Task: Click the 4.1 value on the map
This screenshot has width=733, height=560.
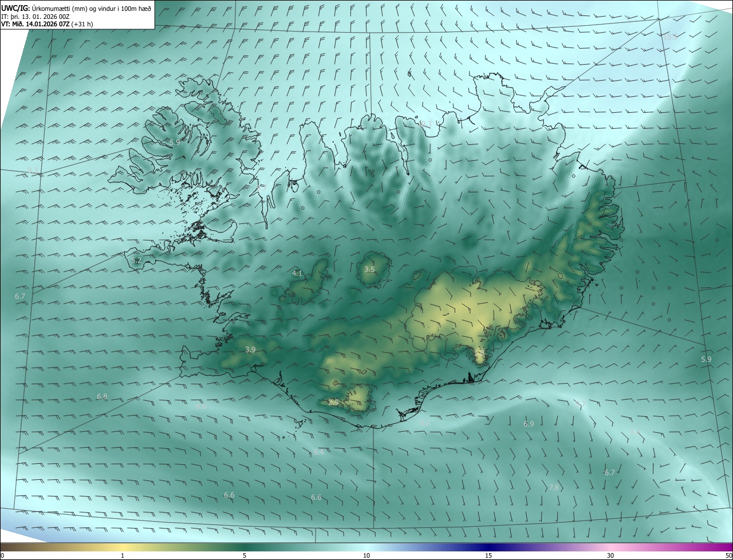Action: click(297, 274)
